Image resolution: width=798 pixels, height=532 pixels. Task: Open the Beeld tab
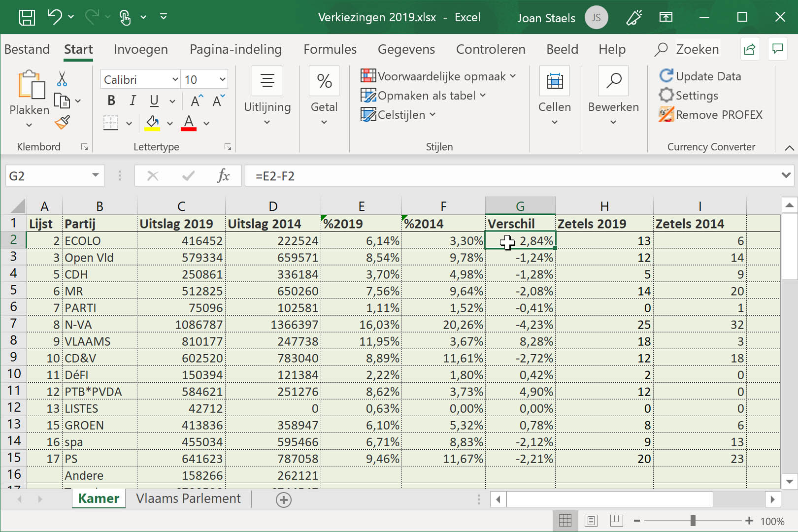562,49
